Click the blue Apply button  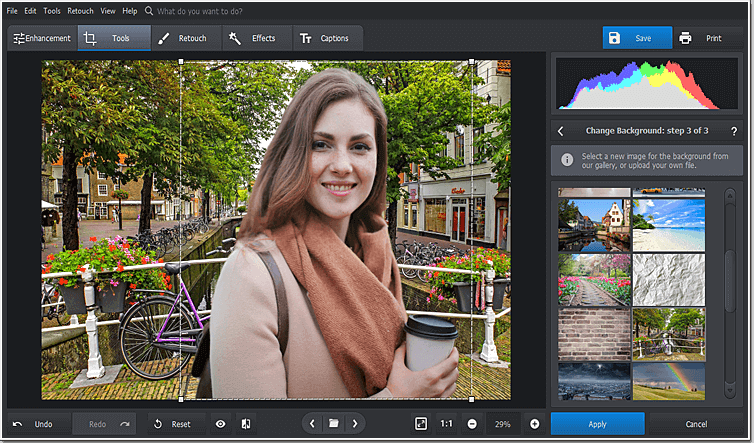coord(597,424)
